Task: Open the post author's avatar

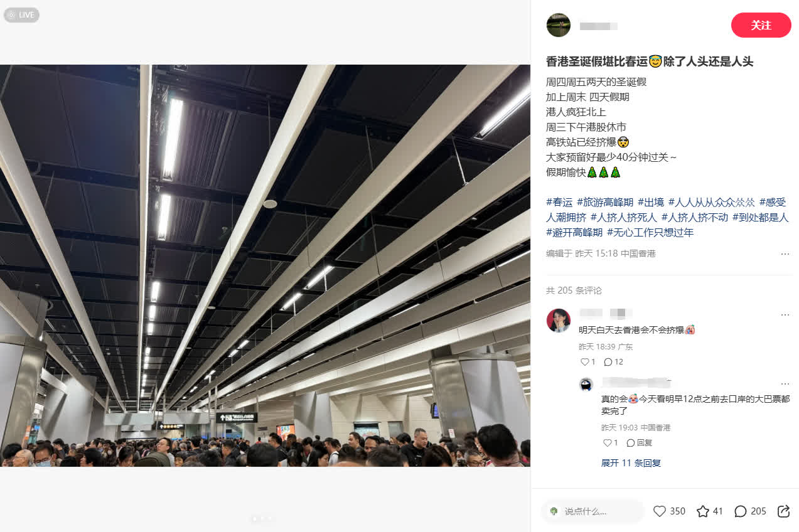Action: (559, 25)
